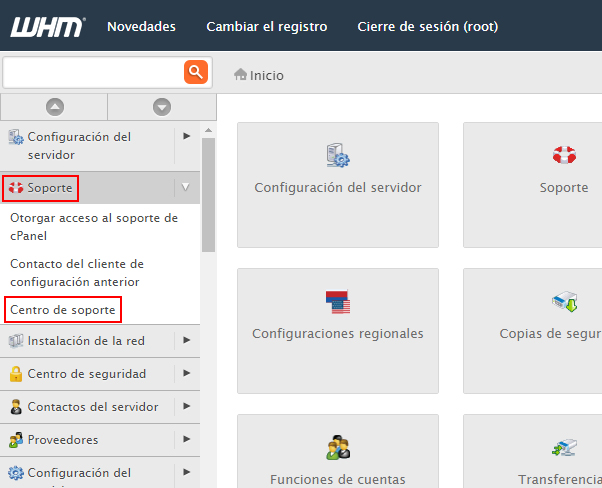Expand the Centro de seguridad arrow

point(187,373)
